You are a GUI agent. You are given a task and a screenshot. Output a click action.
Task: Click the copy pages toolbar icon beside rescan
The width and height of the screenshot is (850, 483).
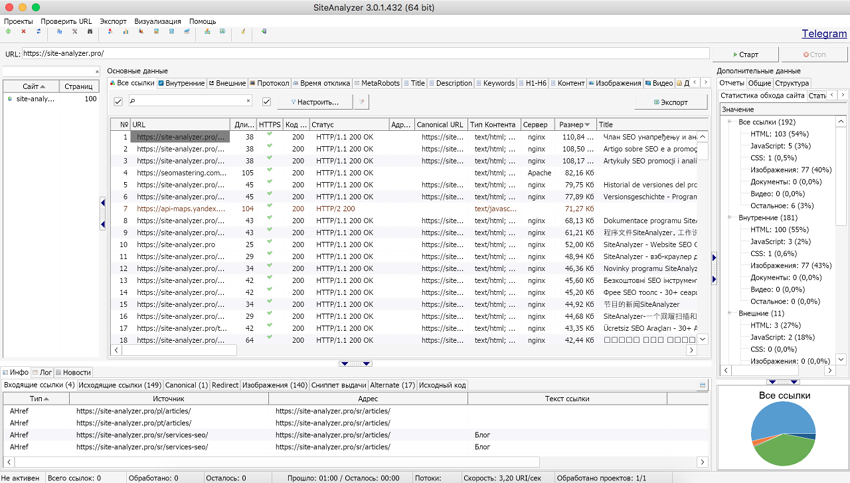59,31
